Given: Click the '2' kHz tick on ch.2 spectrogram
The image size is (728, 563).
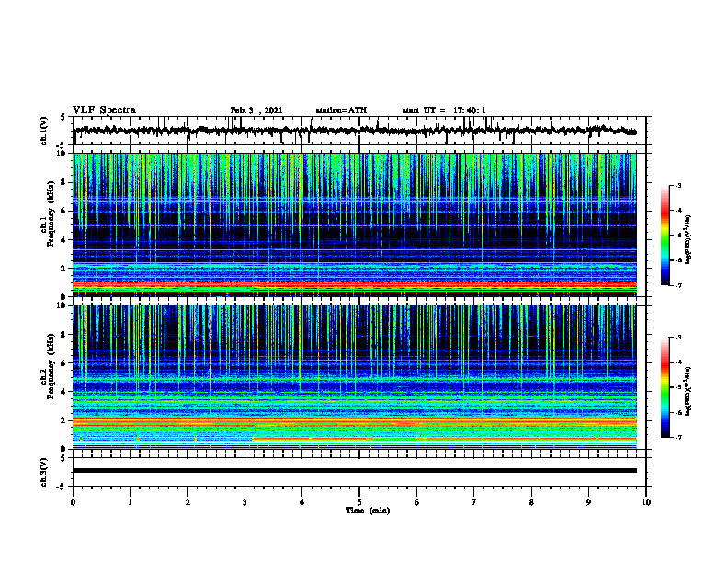Looking at the screenshot, I should pos(64,420).
